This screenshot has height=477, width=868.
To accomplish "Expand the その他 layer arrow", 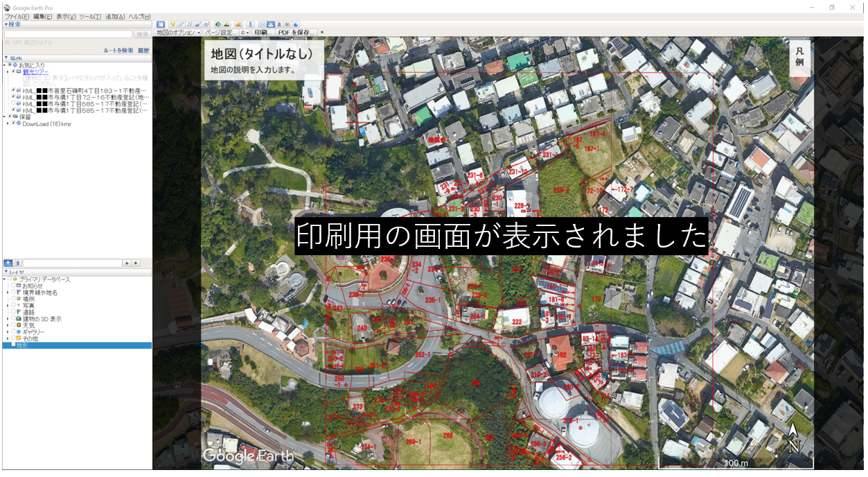I will coord(8,338).
